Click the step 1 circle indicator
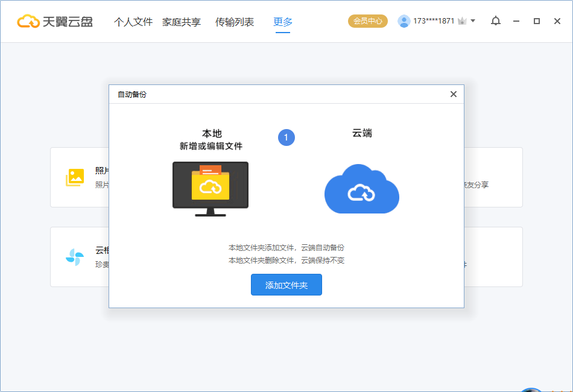573x392 pixels. click(286, 138)
